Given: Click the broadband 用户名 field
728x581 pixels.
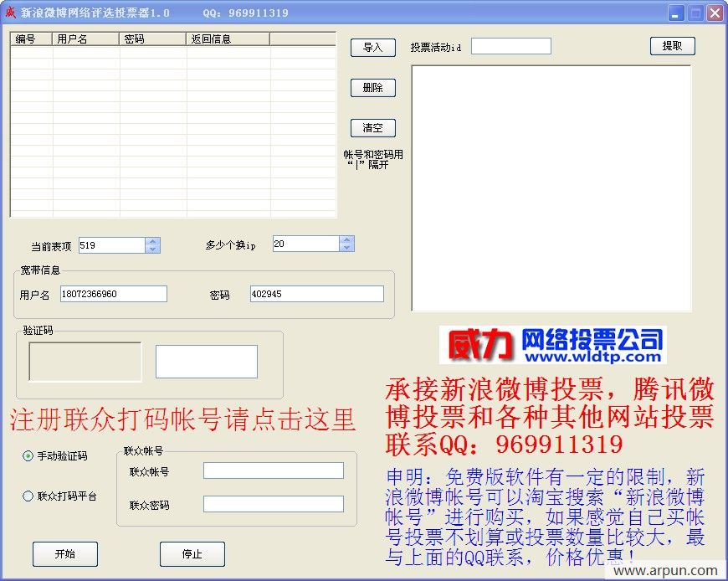Looking at the screenshot, I should coord(114,294).
